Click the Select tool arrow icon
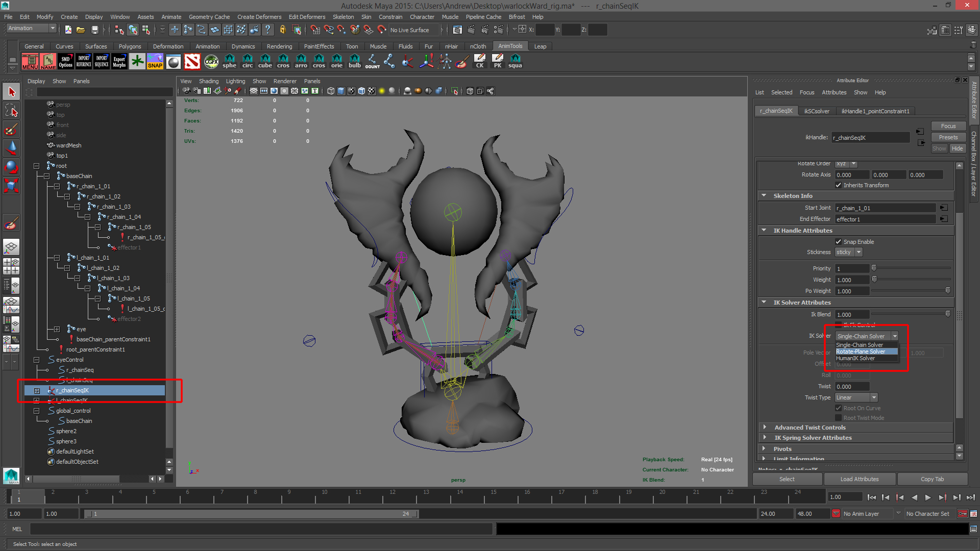The width and height of the screenshot is (980, 551). [11, 92]
